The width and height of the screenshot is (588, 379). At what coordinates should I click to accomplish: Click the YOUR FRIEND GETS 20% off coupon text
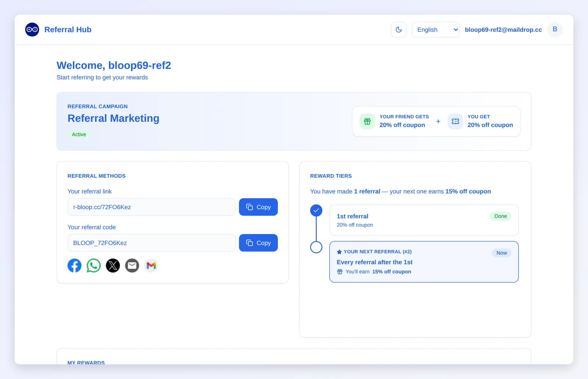[x=404, y=121]
